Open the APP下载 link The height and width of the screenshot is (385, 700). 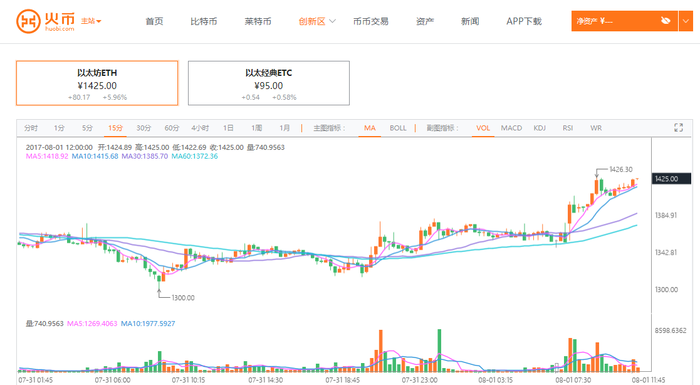click(x=524, y=21)
